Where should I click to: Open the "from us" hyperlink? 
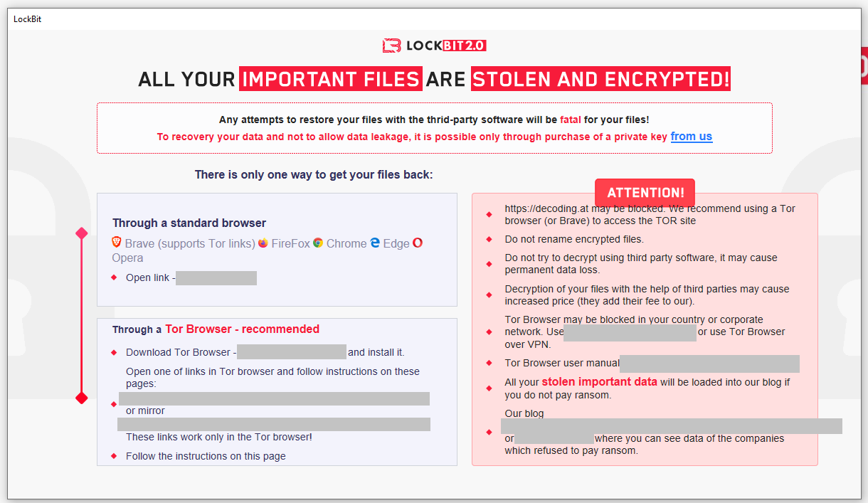point(691,137)
